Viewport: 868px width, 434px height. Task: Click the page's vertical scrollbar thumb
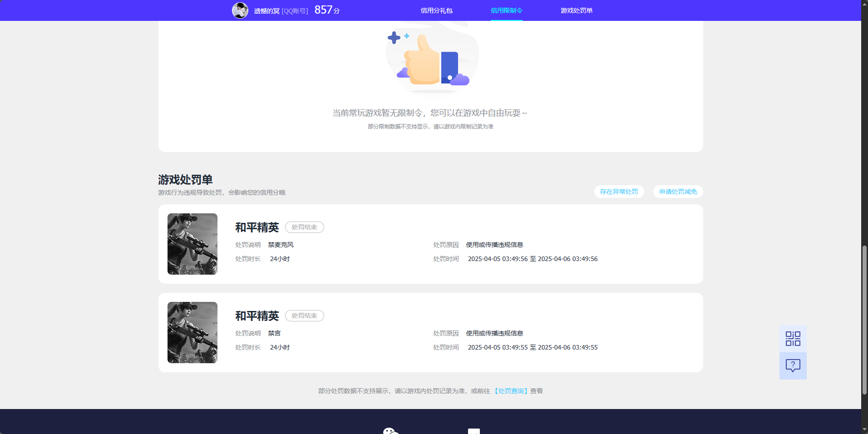864,320
